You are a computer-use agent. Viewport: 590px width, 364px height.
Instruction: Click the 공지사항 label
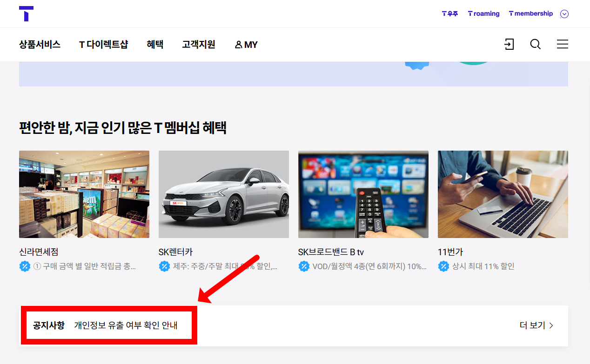(49, 325)
